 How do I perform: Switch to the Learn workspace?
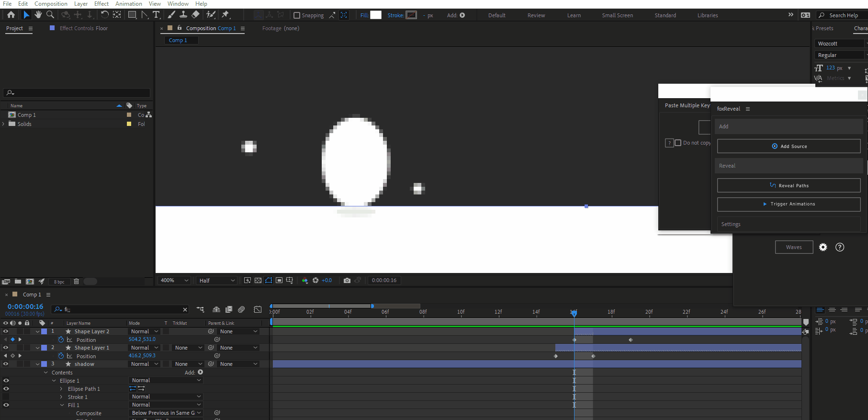(x=574, y=15)
